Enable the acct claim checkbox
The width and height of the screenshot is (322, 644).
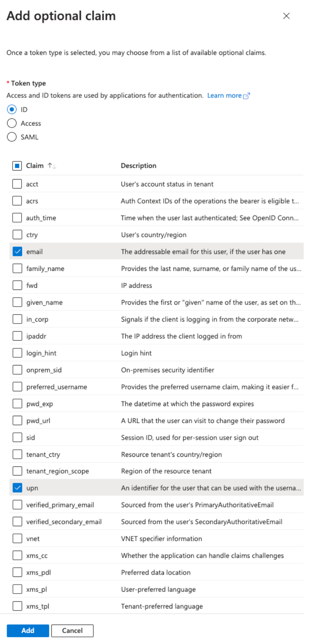click(17, 184)
